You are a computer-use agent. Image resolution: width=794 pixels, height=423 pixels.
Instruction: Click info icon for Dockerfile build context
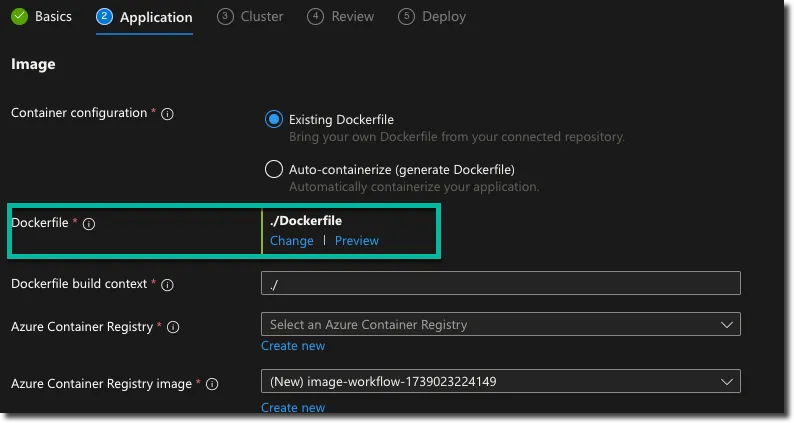click(167, 285)
